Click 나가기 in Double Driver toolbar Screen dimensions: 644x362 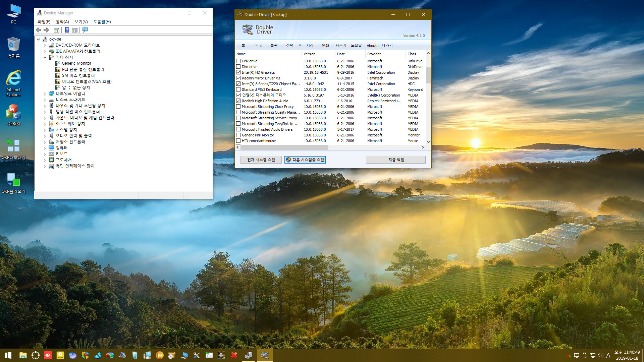point(387,46)
